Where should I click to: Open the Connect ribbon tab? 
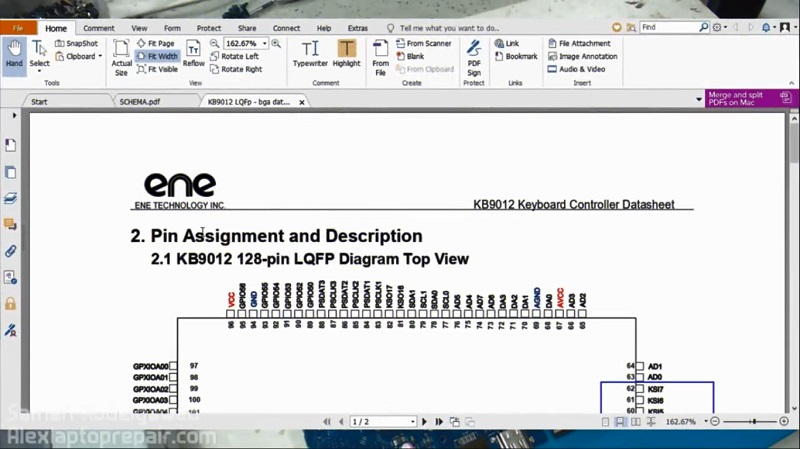pyautogui.click(x=286, y=28)
